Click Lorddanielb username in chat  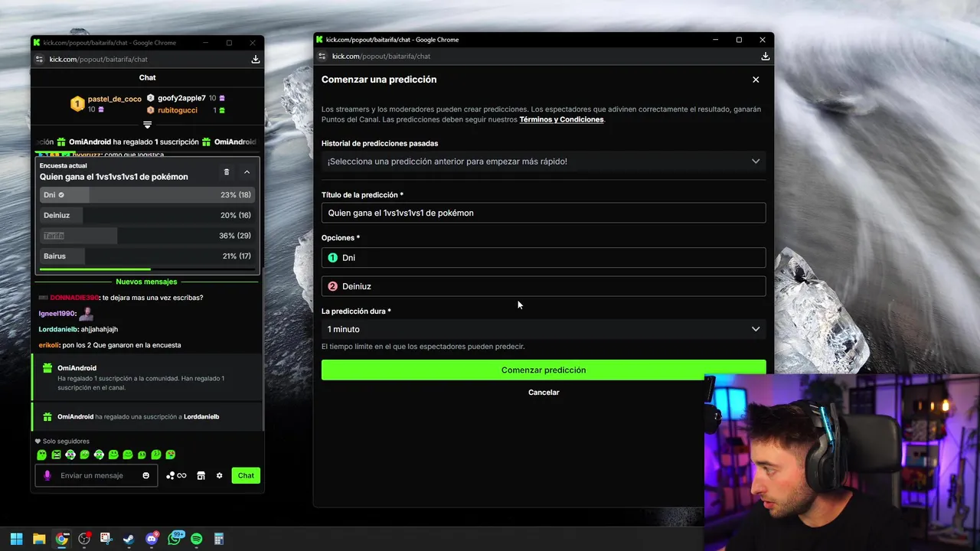[58, 329]
